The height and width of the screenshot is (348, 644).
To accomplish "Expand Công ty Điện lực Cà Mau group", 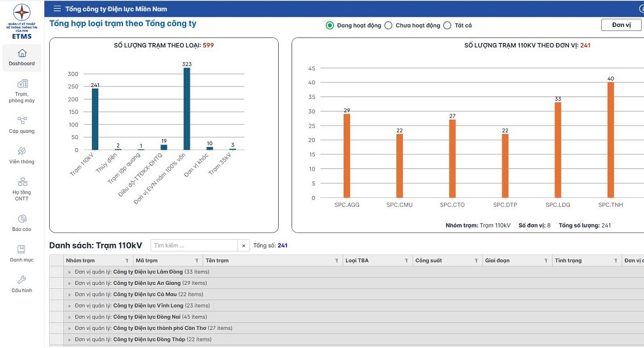I will click(70, 295).
